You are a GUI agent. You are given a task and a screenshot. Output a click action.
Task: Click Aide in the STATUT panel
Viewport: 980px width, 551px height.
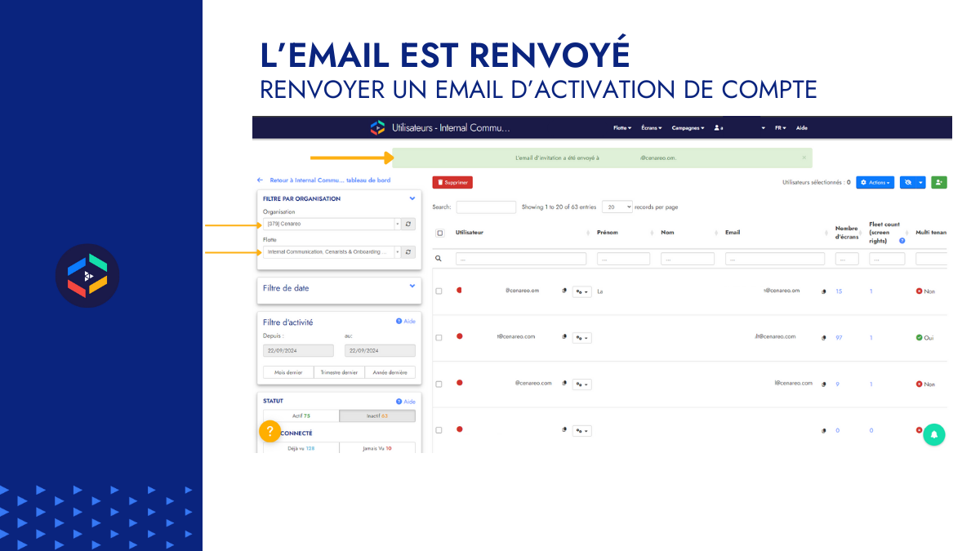406,402
